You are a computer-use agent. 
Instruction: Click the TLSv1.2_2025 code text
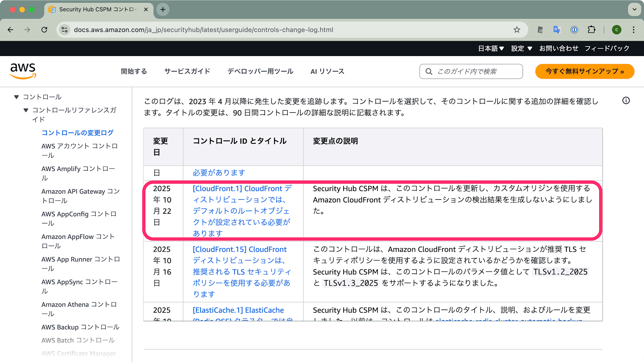coord(560,272)
